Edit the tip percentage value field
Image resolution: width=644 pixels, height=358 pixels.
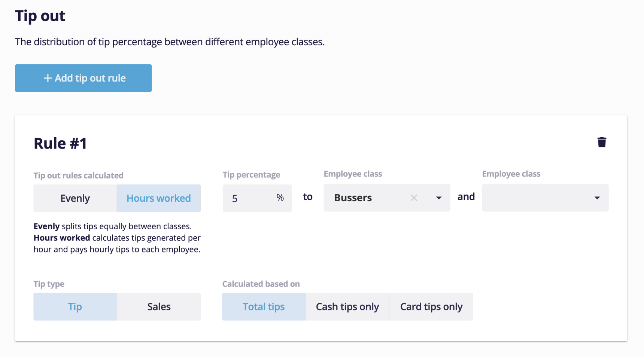(247, 198)
